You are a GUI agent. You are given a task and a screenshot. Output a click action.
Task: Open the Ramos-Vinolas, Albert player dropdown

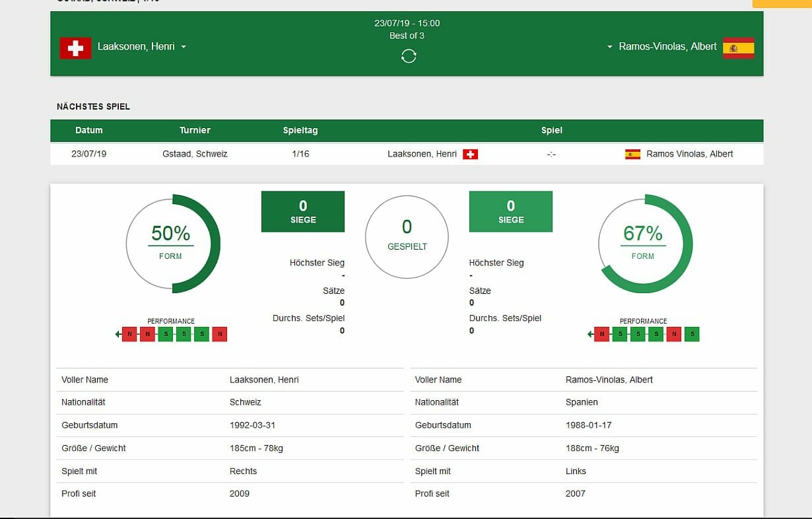point(610,47)
